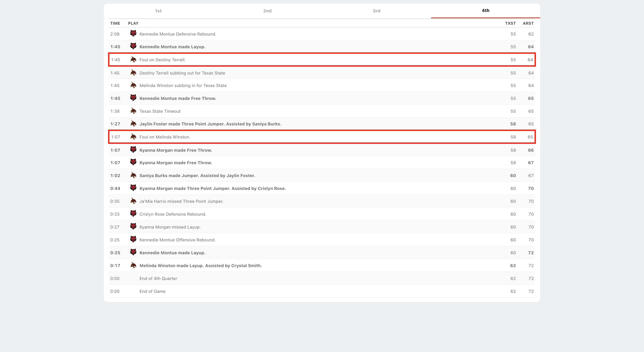Click Texas State logo on Melinda Winston foul

[x=133, y=137]
